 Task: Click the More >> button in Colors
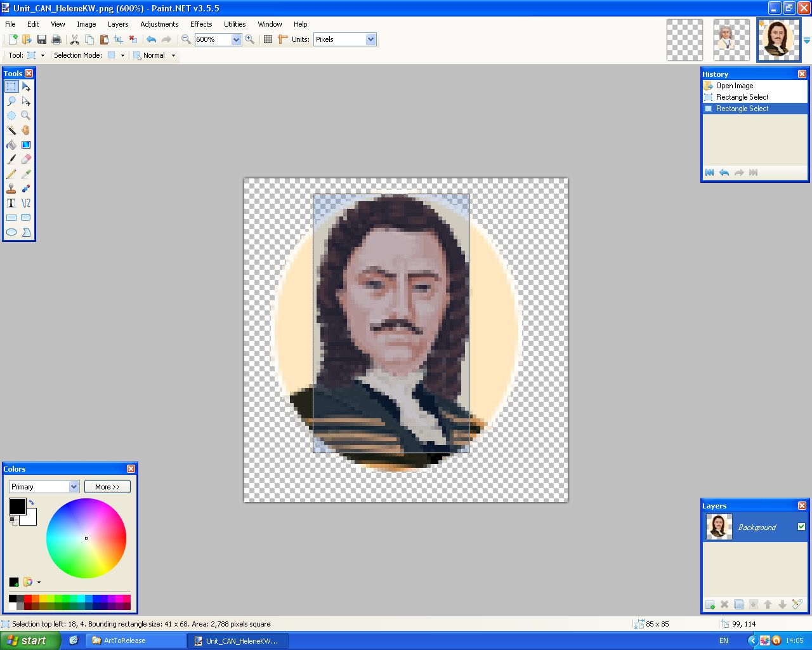click(107, 487)
